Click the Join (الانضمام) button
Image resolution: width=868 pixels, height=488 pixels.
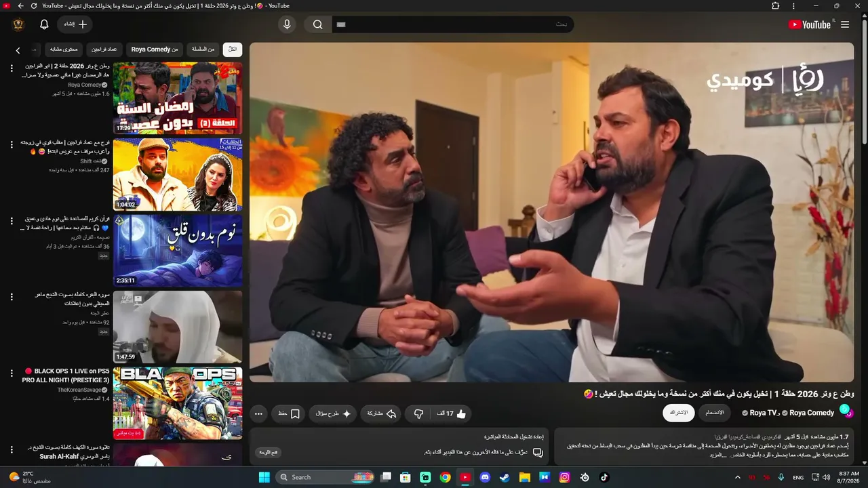[715, 413]
